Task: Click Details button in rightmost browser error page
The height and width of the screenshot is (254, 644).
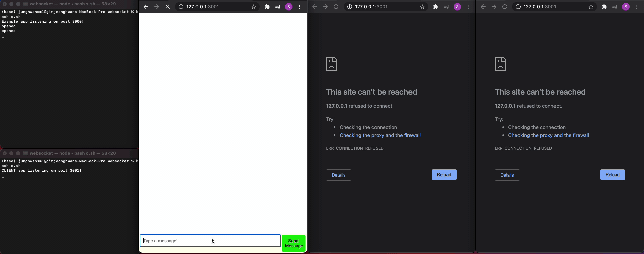Action: click(x=507, y=175)
